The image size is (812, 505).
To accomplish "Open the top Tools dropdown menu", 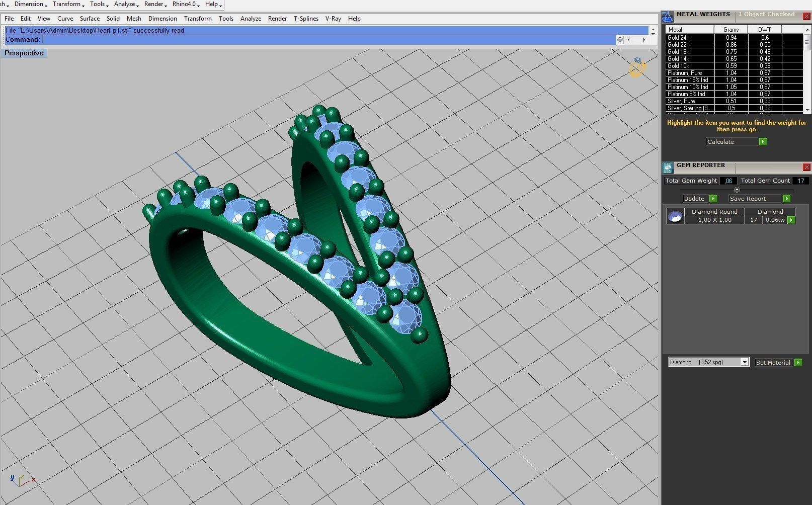I will pyautogui.click(x=100, y=4).
